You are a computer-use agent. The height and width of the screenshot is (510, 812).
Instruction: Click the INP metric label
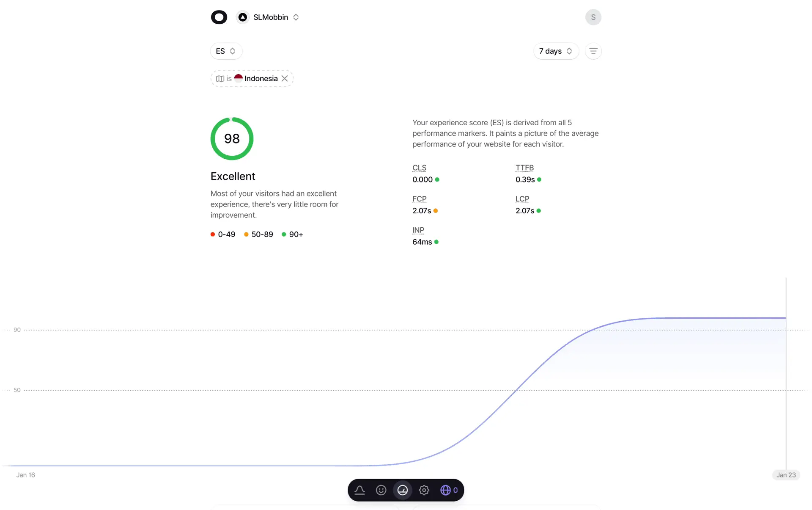[x=418, y=230]
